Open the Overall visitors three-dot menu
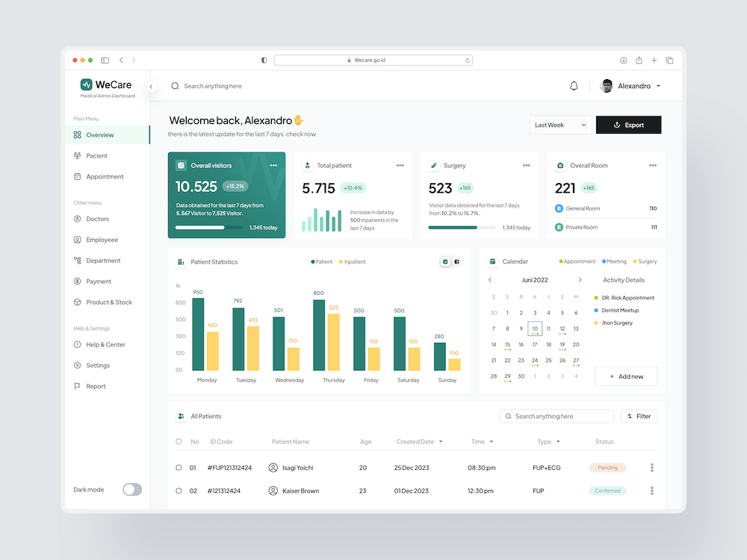 click(273, 166)
